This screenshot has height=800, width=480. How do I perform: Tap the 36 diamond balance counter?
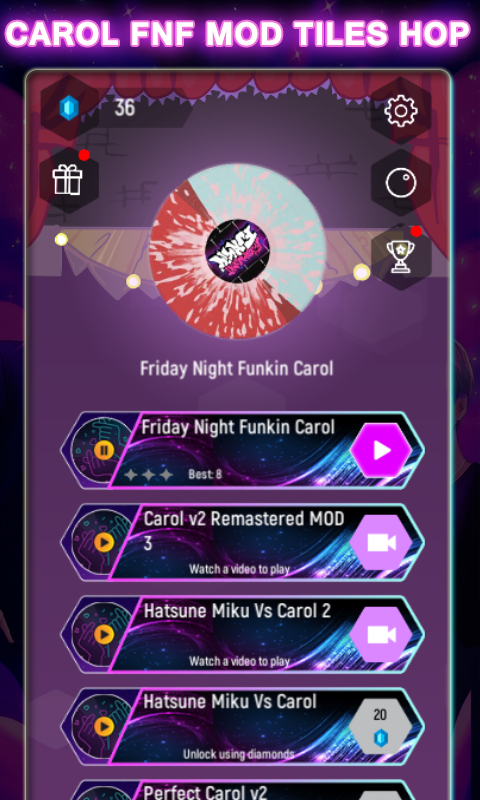coord(124,108)
